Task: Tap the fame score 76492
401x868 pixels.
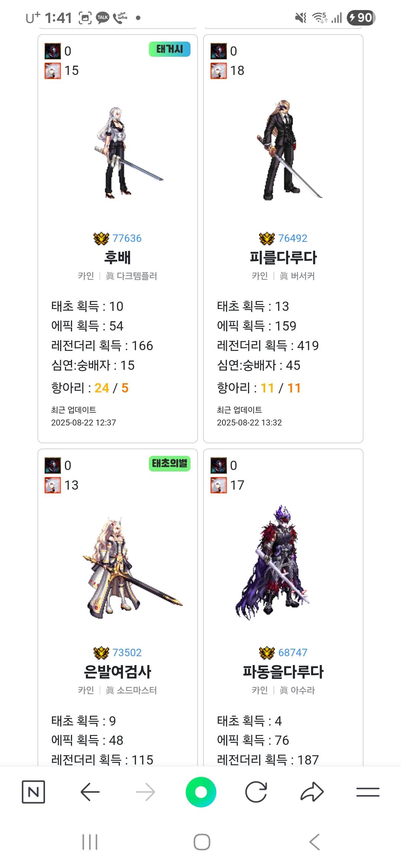Action: tap(293, 238)
